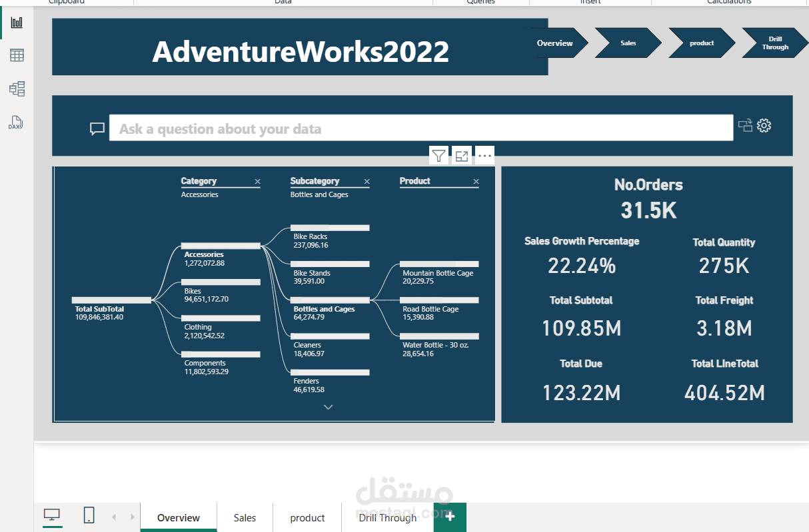Click Total Freight 3.18M card
The width and height of the screenshot is (809, 532).
pyautogui.click(x=724, y=317)
